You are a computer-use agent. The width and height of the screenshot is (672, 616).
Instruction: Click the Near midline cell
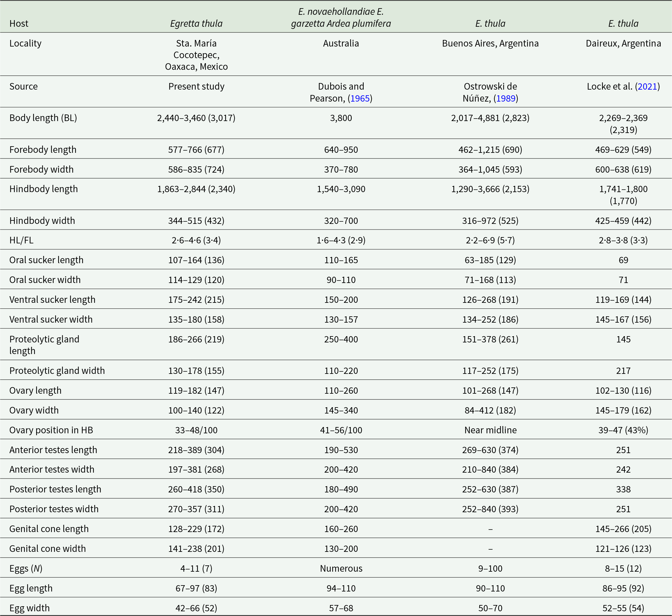click(490, 430)
